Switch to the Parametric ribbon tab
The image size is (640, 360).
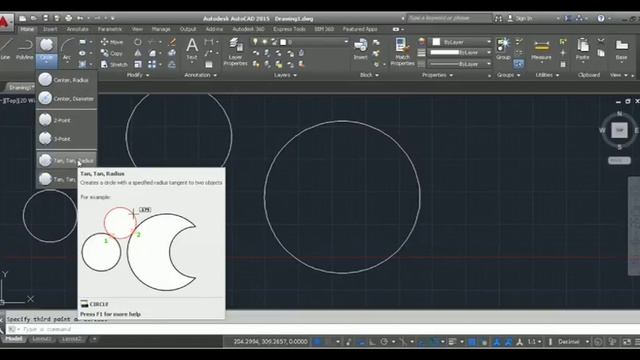pos(109,29)
